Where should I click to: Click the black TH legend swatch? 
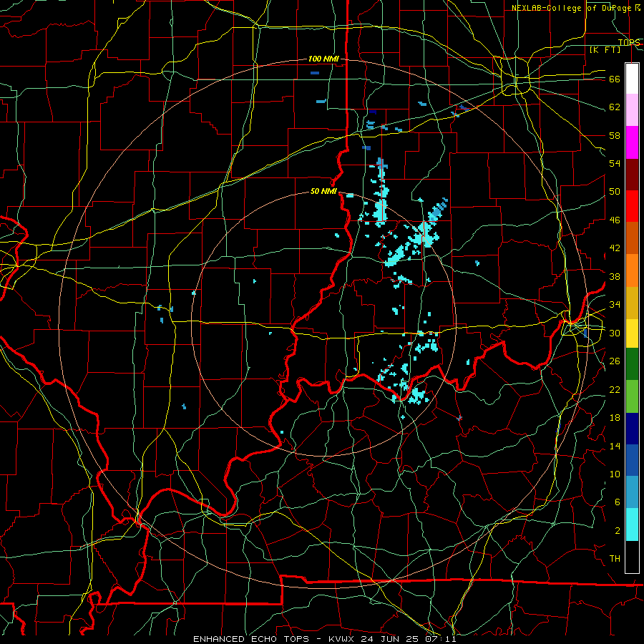[632, 557]
